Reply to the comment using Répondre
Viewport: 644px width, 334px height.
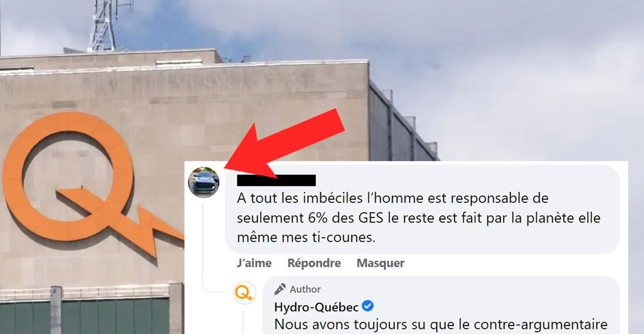tap(314, 263)
